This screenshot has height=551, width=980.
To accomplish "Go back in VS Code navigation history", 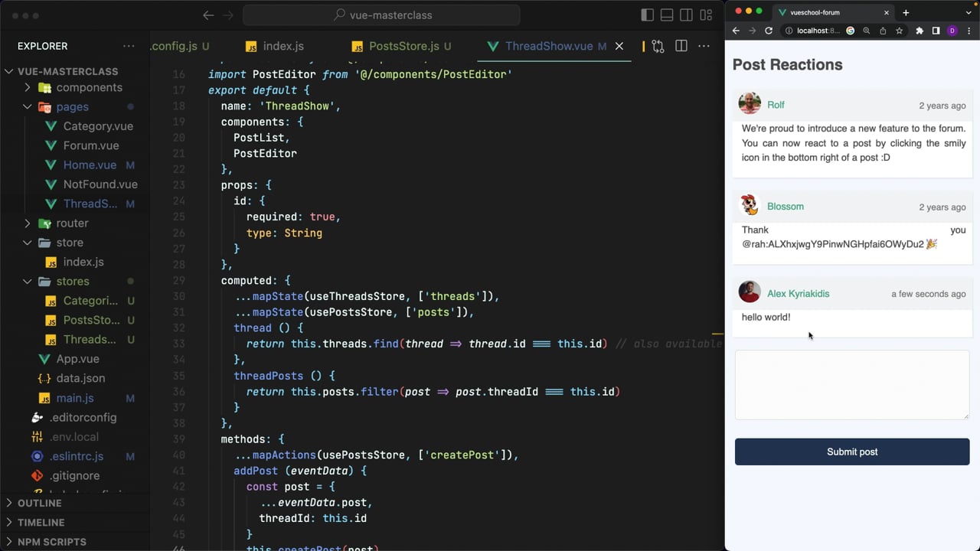I will pyautogui.click(x=208, y=15).
